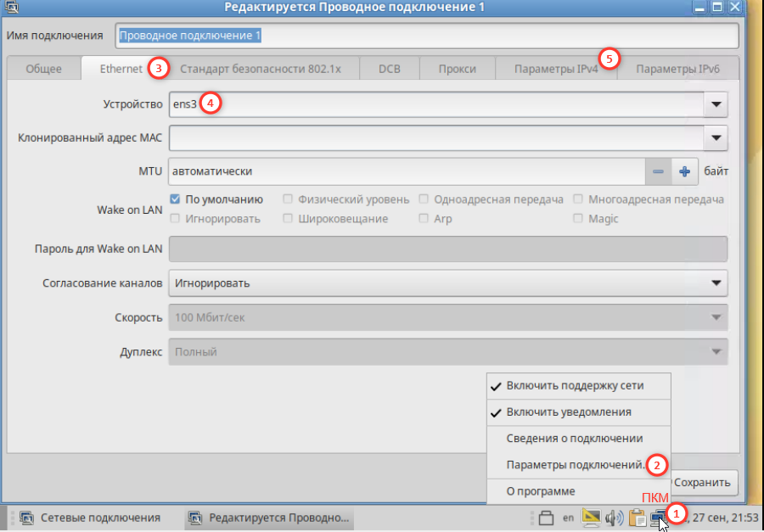Switch to the Общее tab
This screenshot has width=764, height=532.
click(x=44, y=69)
